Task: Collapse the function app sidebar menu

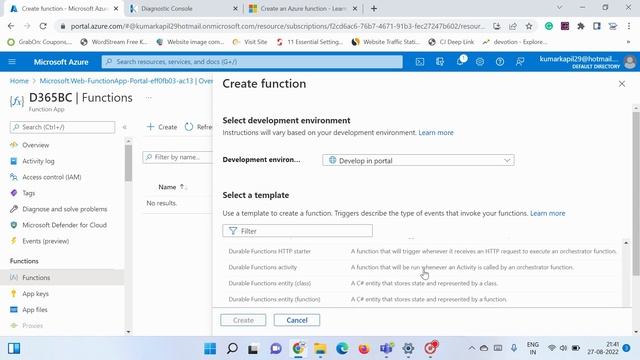Action: (124, 127)
